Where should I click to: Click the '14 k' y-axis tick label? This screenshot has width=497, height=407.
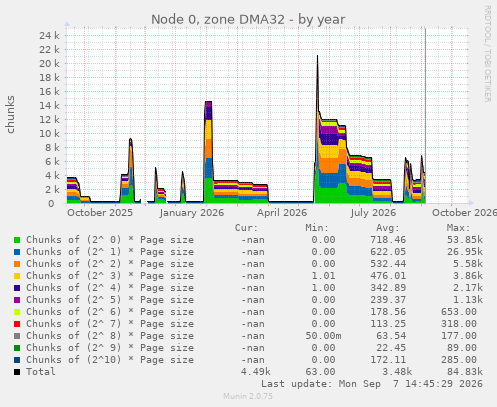[49, 105]
